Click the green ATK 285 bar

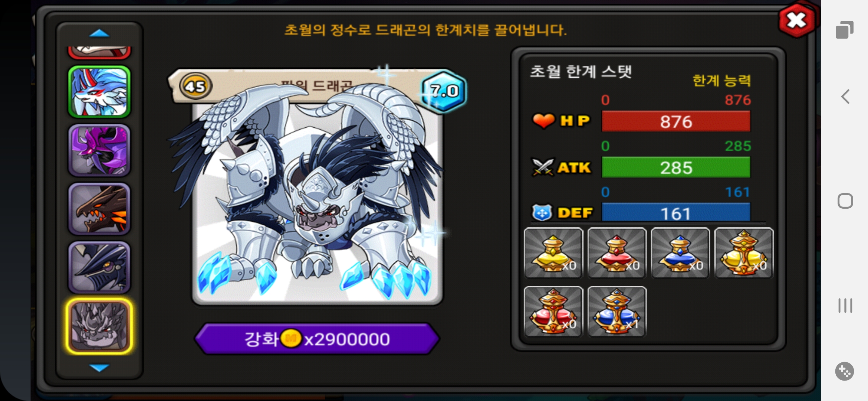(x=676, y=167)
